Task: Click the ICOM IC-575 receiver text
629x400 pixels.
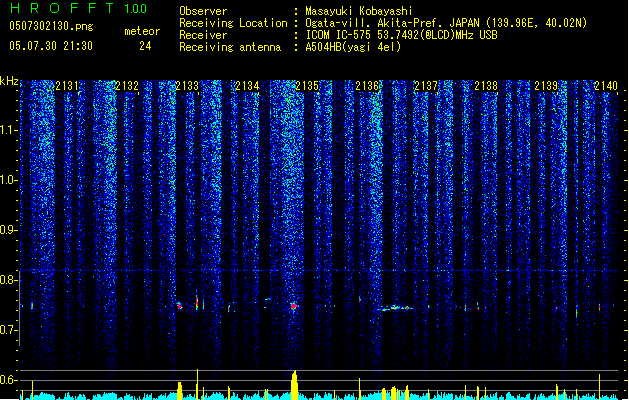Action: [x=401, y=35]
